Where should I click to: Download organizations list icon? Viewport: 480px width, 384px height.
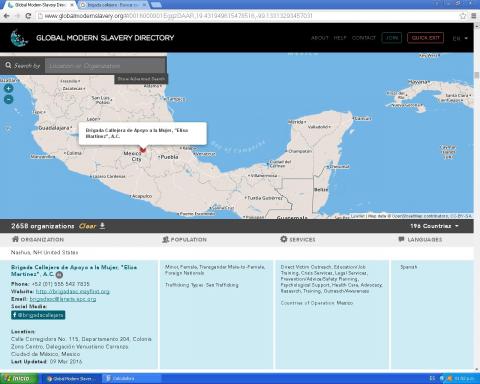(x=102, y=226)
